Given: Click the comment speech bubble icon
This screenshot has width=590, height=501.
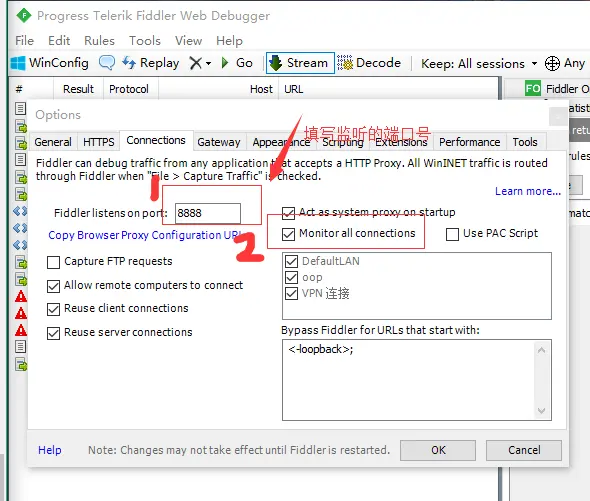Looking at the screenshot, I should point(107,62).
